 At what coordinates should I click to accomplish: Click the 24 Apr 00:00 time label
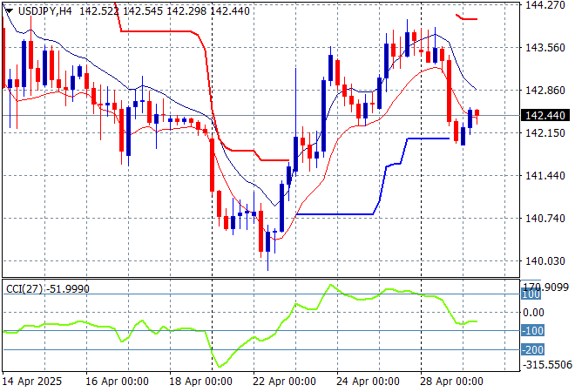[368, 382]
